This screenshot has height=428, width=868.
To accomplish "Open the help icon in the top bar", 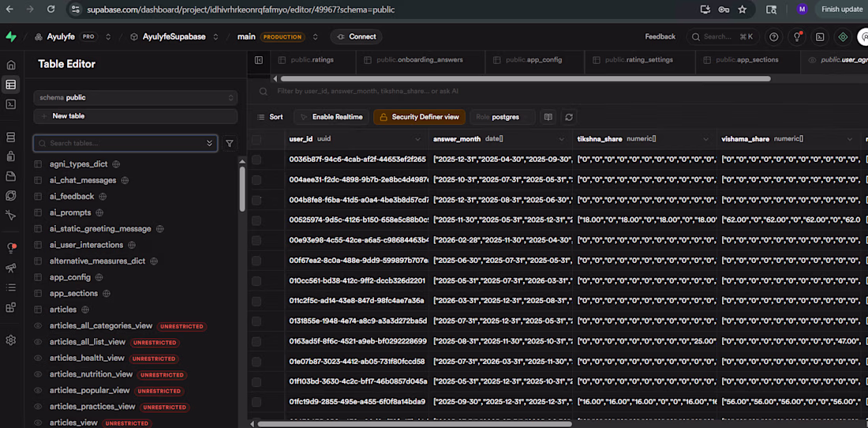I will coord(773,37).
